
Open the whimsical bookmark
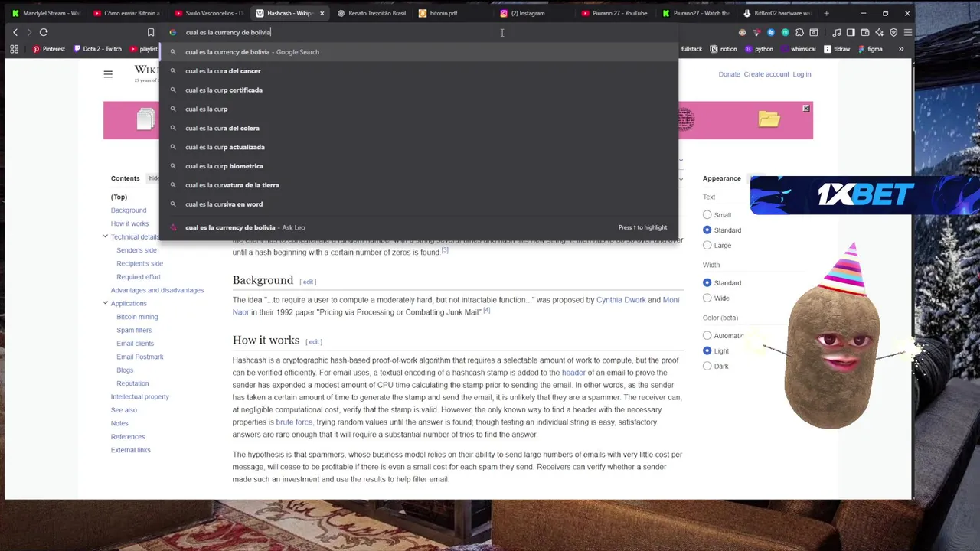point(797,49)
